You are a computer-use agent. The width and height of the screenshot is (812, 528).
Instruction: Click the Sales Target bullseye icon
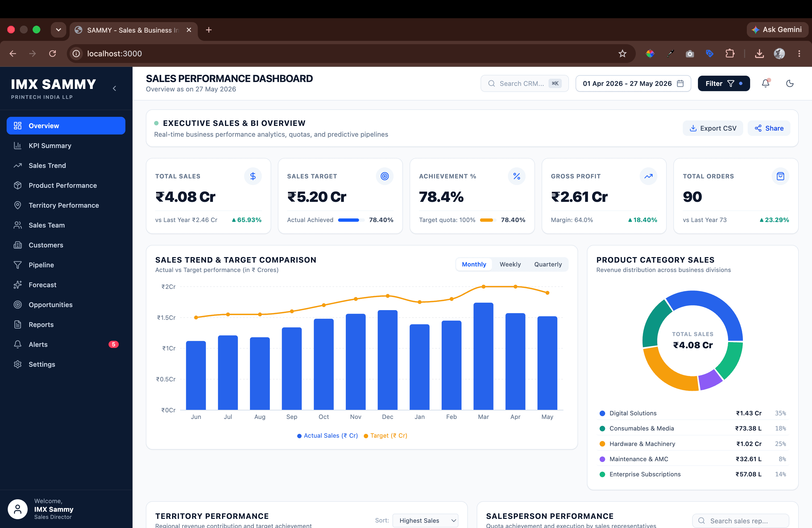[x=384, y=176]
